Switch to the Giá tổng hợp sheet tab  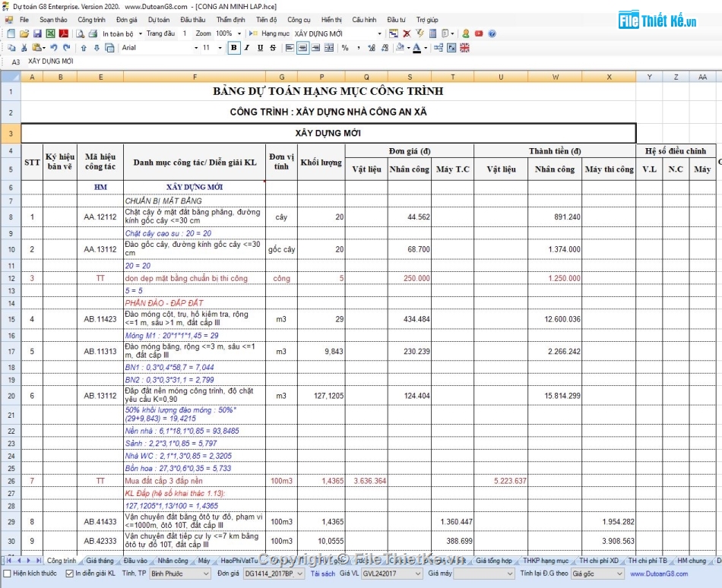coord(494,561)
